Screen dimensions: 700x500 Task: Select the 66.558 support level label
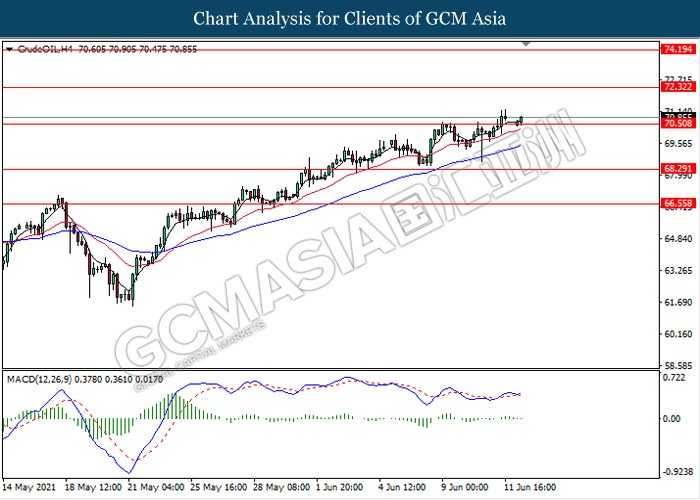[678, 204]
